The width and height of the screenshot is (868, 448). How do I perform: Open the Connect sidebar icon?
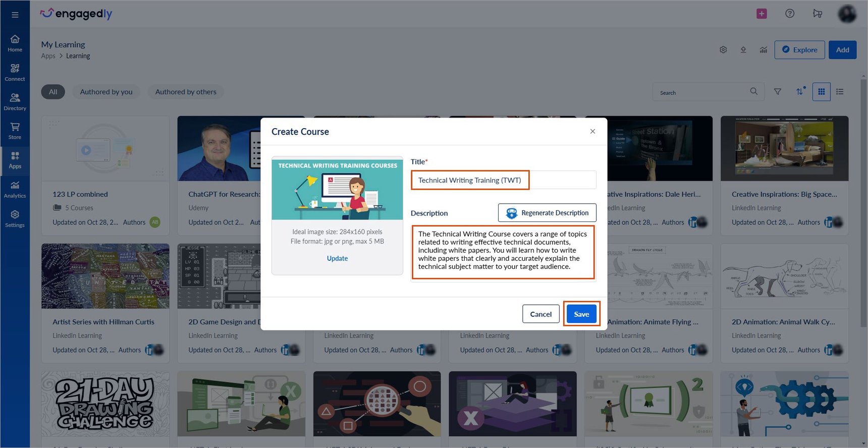pos(15,73)
